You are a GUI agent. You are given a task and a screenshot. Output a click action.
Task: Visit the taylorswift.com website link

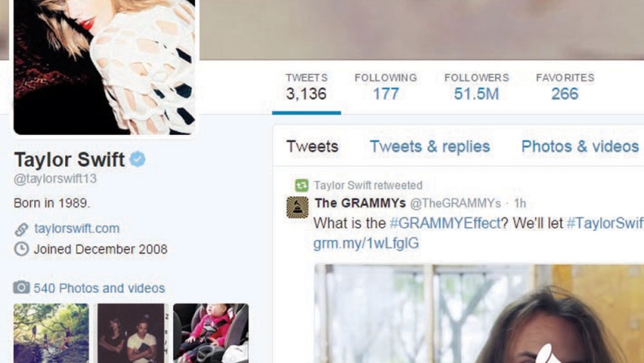point(76,229)
